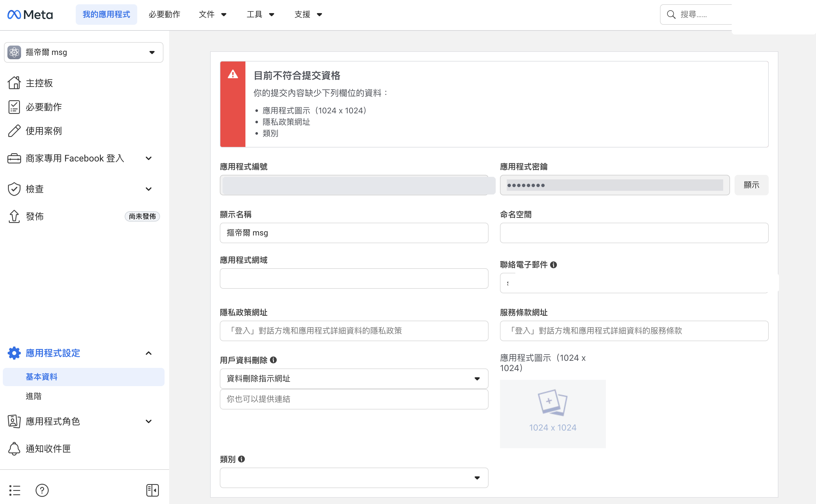The height and width of the screenshot is (504, 816).
Task: Click the 應用程式設定 gear icon
Action: [14, 353]
